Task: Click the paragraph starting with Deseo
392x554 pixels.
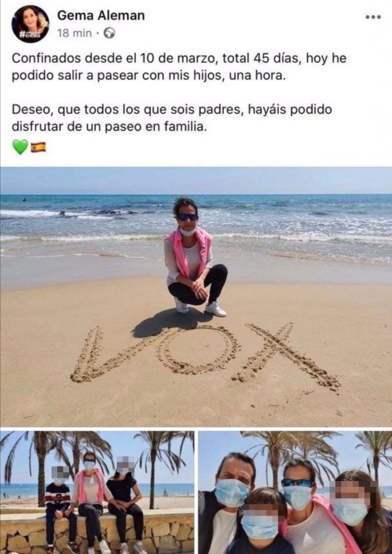Action: [171, 117]
